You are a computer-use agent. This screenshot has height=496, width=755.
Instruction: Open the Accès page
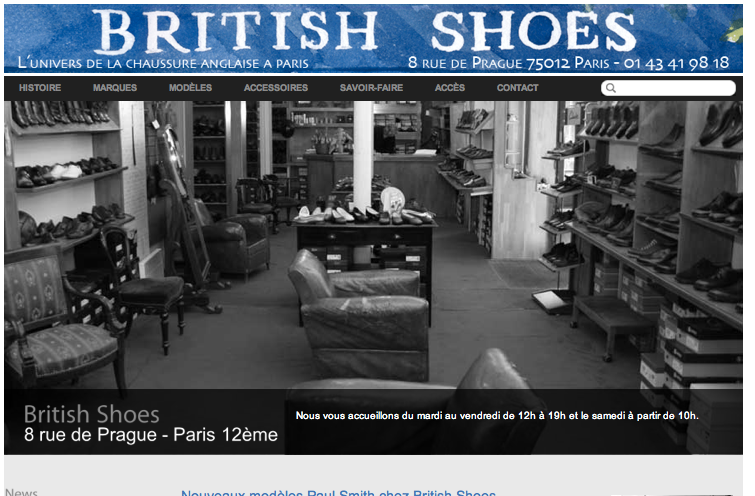[x=450, y=88]
